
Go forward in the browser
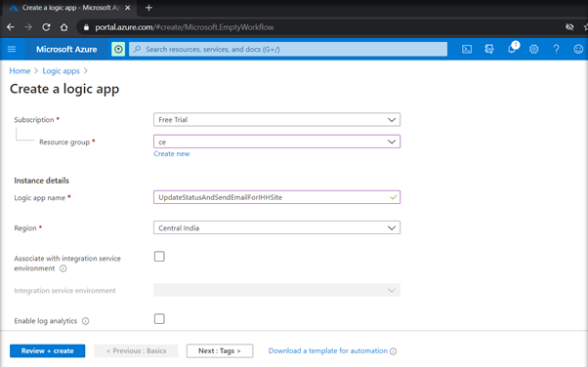coord(28,27)
